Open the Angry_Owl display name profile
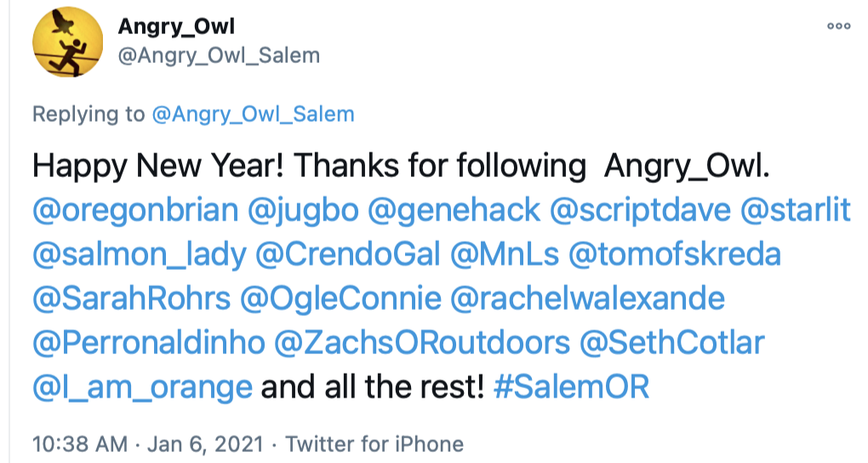This screenshot has width=868, height=463. [177, 27]
